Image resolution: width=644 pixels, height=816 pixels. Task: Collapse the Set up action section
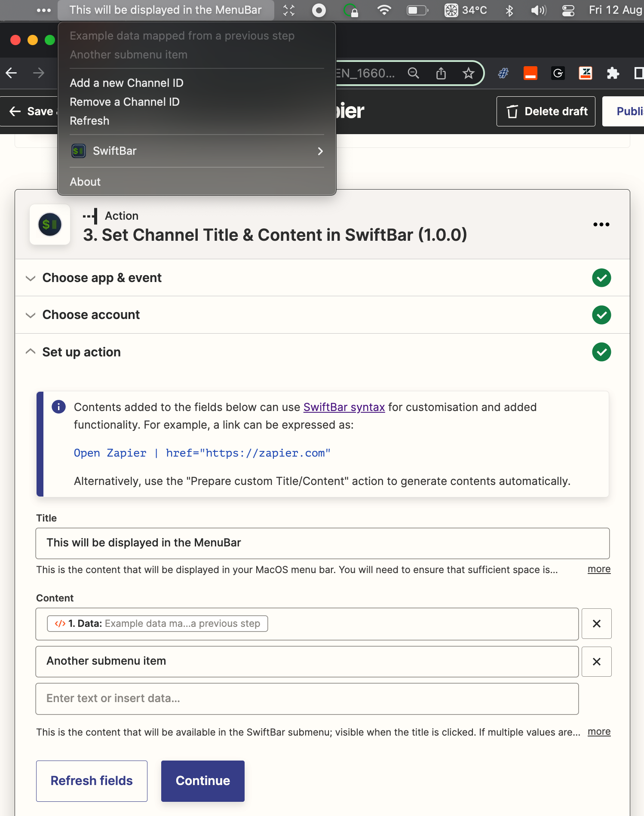[31, 352]
